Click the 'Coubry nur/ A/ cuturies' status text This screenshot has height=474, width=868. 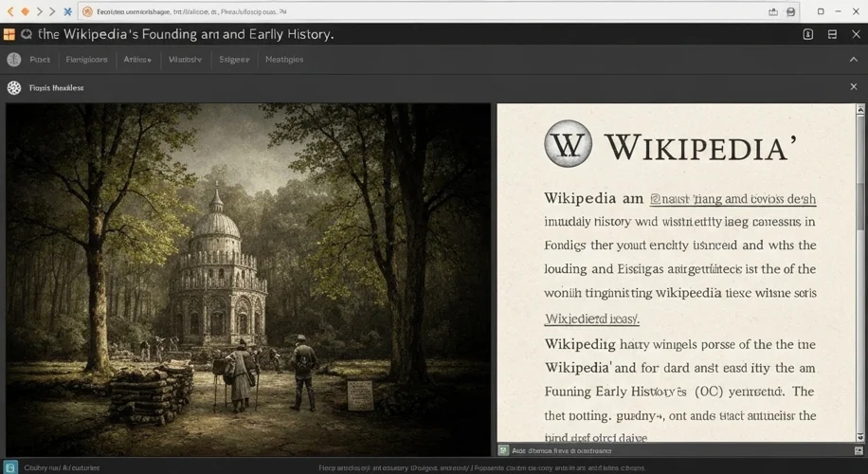pyautogui.click(x=62, y=468)
